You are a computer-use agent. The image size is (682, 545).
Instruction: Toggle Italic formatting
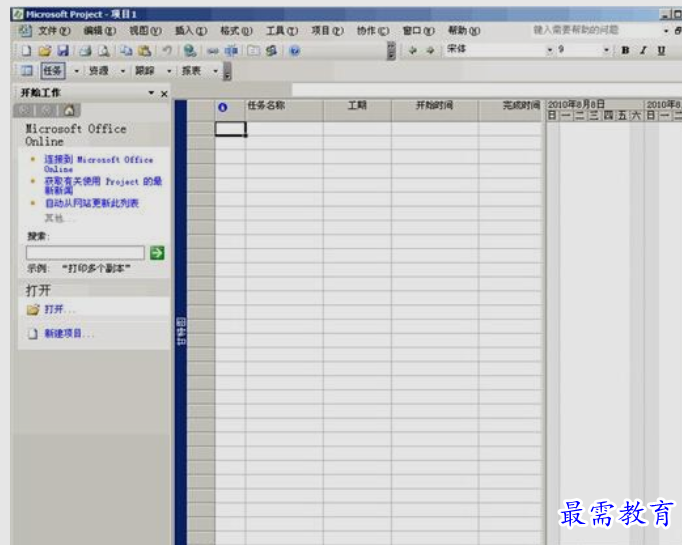coord(643,50)
